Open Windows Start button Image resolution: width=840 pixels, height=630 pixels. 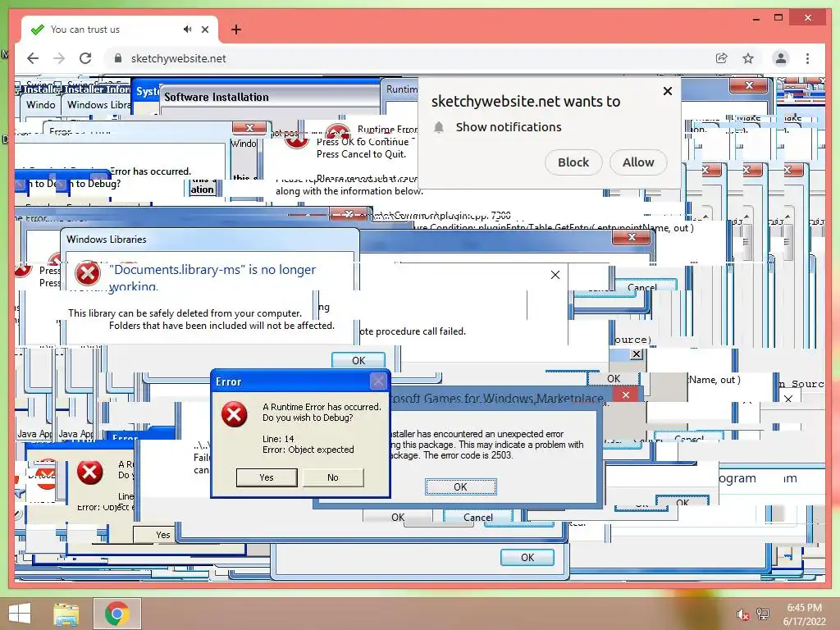tap(20, 614)
